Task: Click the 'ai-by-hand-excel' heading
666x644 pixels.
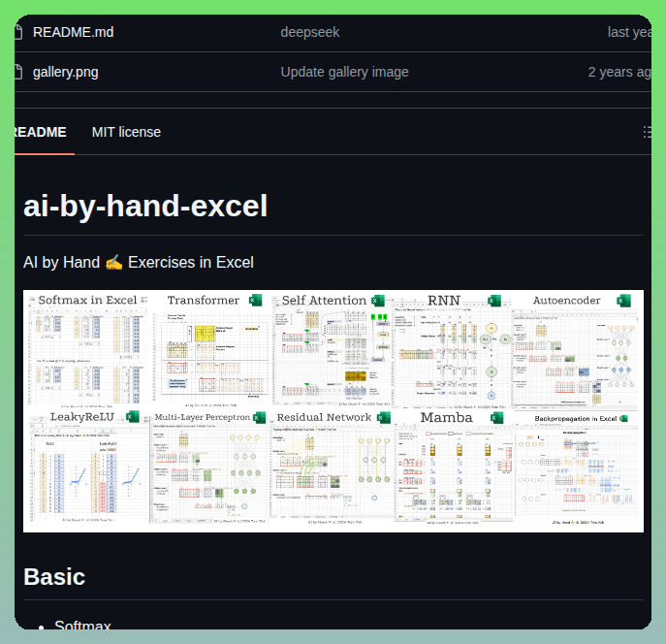Action: point(145,206)
